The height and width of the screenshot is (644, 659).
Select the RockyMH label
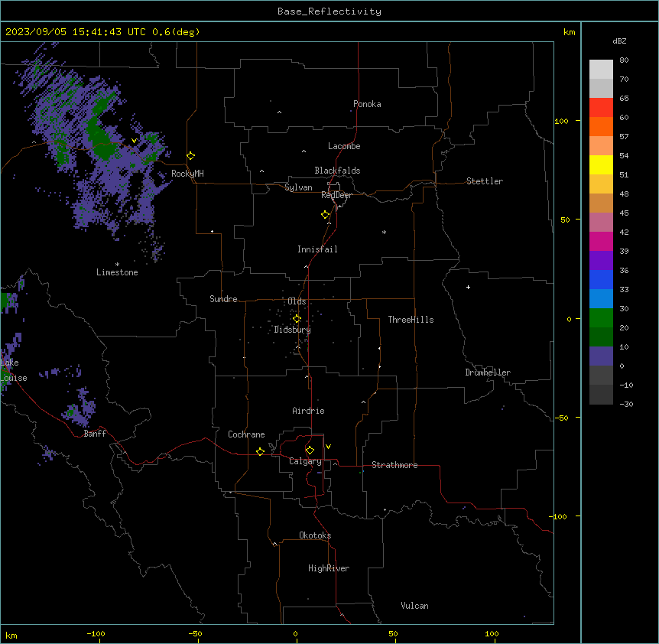[187, 174]
